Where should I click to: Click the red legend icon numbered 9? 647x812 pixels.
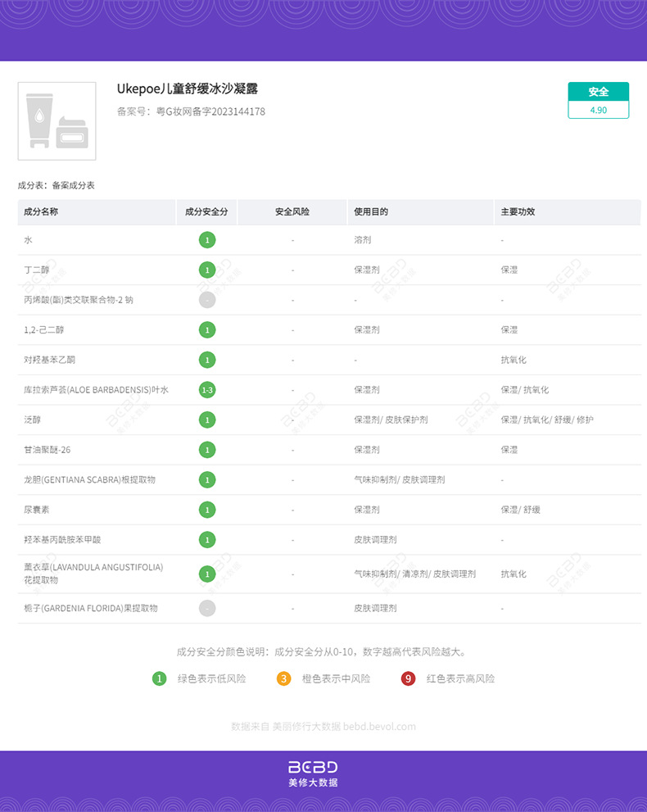pyautogui.click(x=409, y=678)
